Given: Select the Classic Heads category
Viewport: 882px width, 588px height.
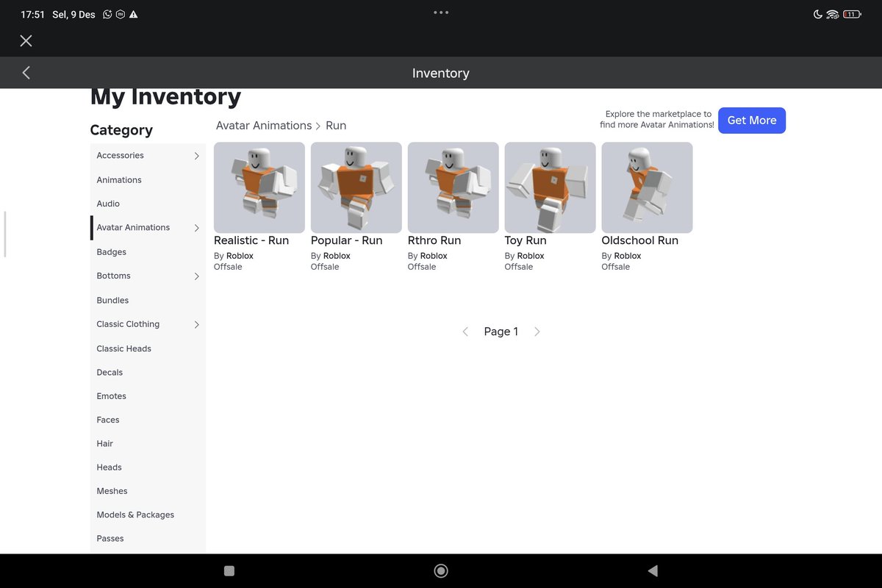Looking at the screenshot, I should tap(148, 348).
